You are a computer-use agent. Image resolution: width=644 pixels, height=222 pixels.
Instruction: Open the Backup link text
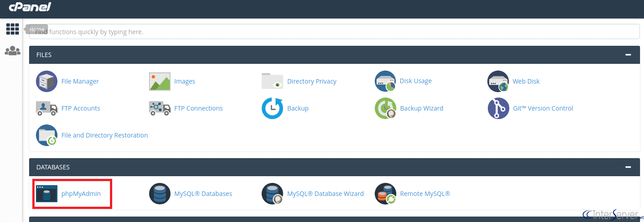pyautogui.click(x=298, y=108)
